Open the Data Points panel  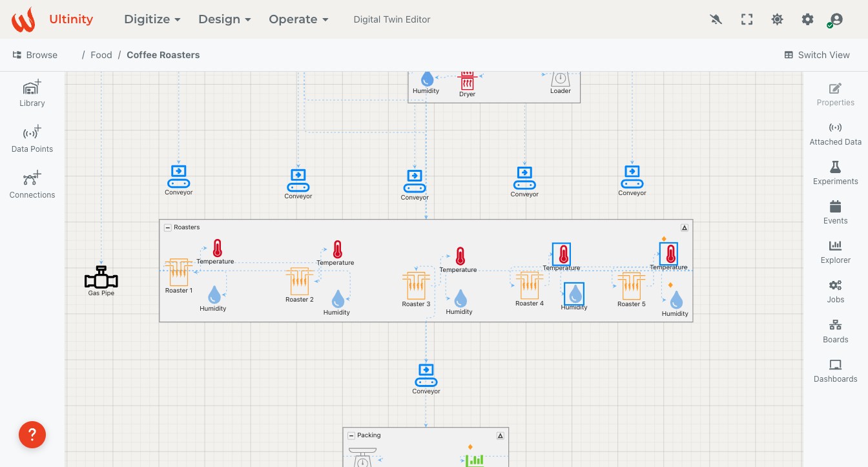click(32, 140)
